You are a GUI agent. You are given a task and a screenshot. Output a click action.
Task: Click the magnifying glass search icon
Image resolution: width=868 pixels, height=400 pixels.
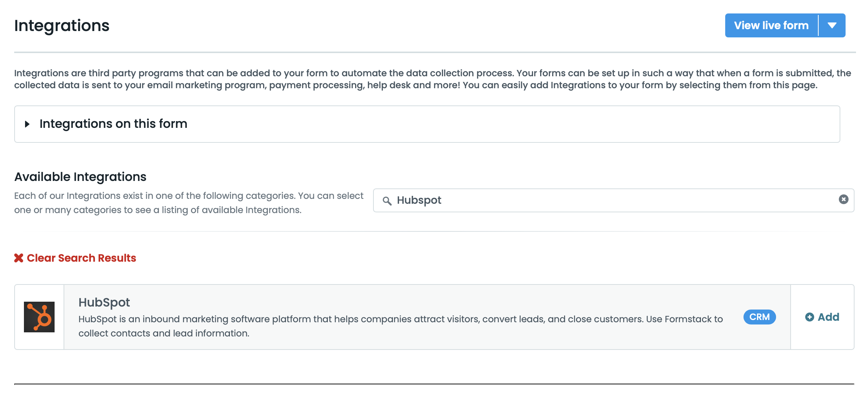(387, 201)
